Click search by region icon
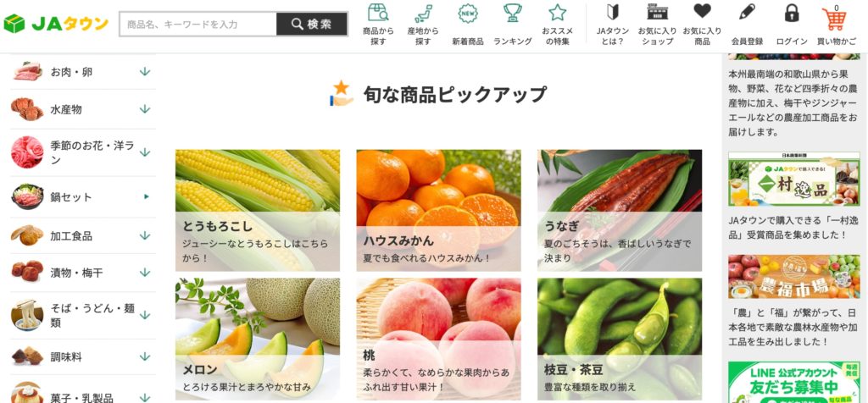 pos(423,13)
